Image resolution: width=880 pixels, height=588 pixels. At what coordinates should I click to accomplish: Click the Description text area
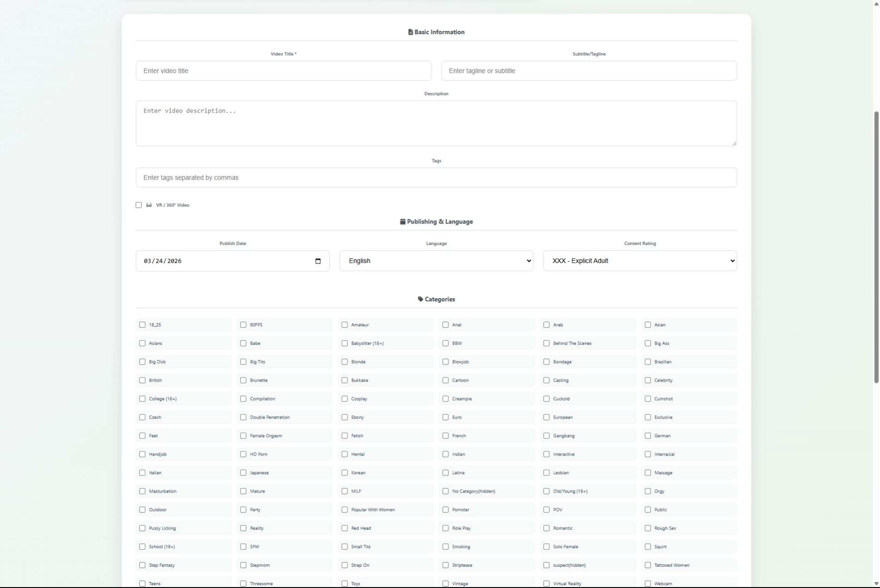coord(436,124)
